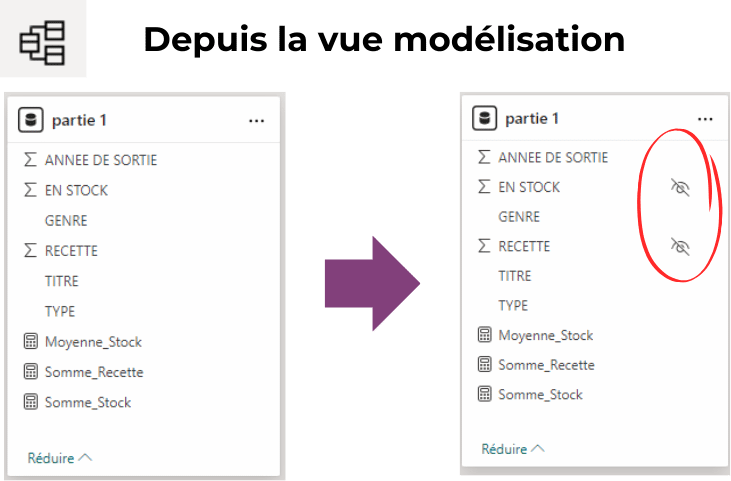Click the left partie 1 table database icon
The image size is (731, 481).
tap(31, 121)
